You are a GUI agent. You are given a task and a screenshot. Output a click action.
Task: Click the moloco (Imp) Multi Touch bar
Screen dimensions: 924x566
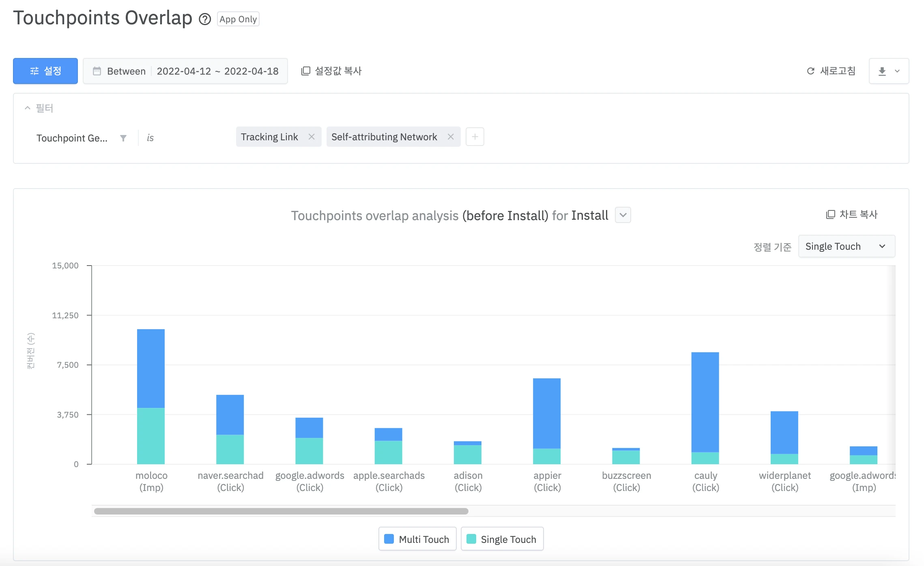(x=151, y=368)
